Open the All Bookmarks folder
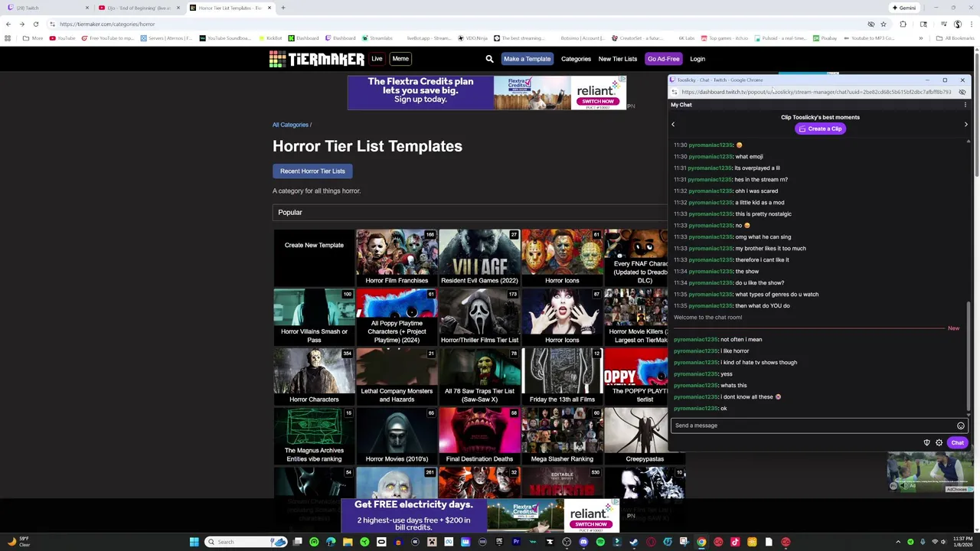The height and width of the screenshot is (551, 980). click(x=955, y=38)
